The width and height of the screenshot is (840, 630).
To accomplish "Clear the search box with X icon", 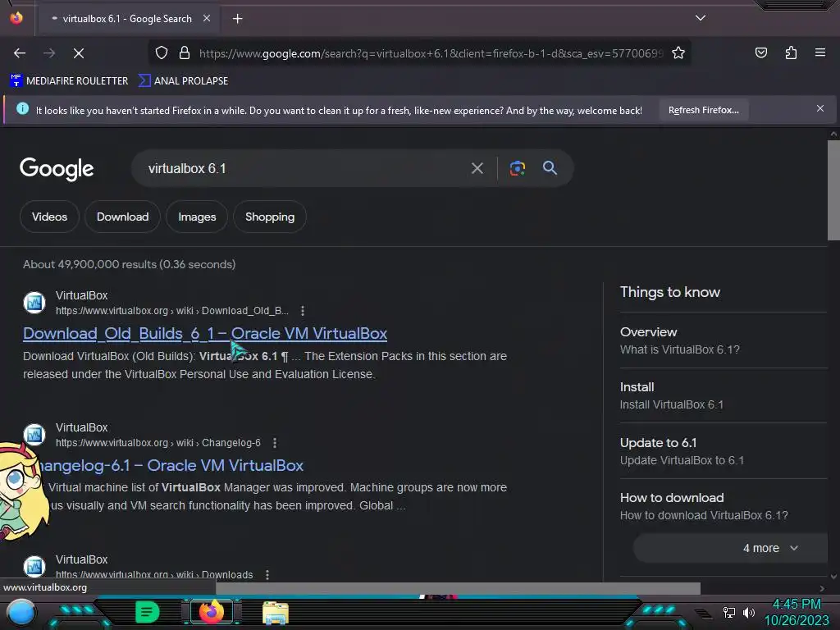I will [477, 168].
